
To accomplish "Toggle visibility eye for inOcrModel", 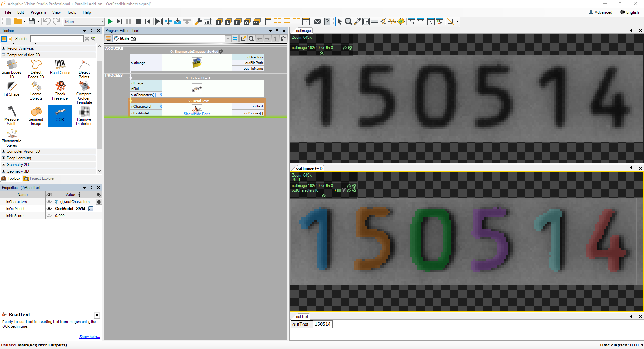I will click(x=49, y=209).
